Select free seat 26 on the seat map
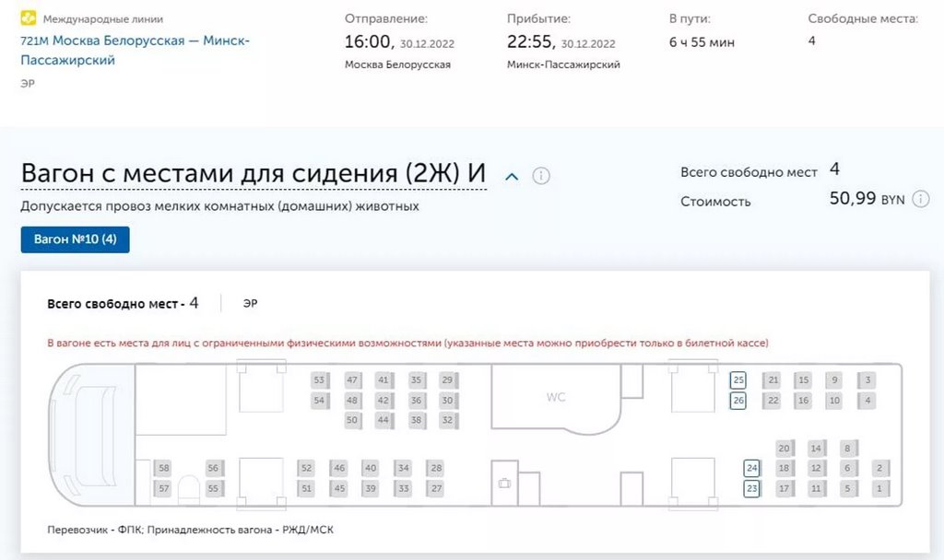Image resolution: width=944 pixels, height=560 pixels. coord(737,401)
